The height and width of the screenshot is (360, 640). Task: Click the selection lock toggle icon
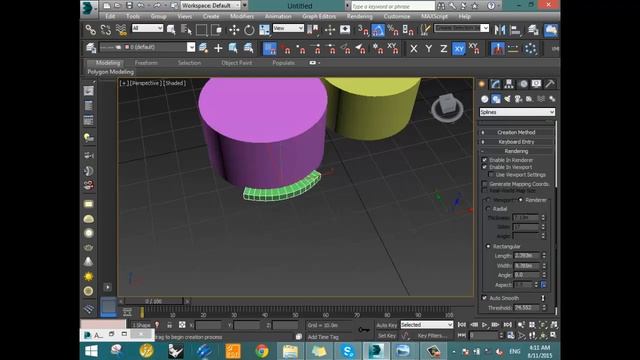[169, 325]
